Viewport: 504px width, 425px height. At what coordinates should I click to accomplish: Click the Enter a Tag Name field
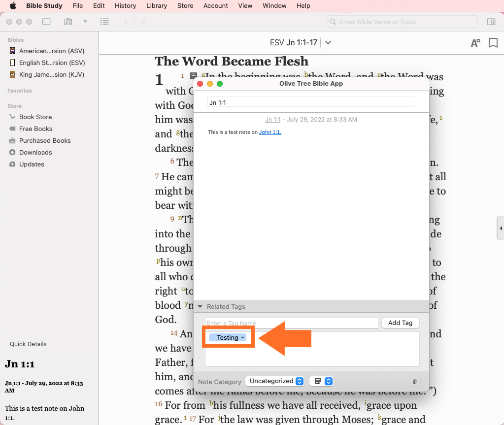pos(291,323)
